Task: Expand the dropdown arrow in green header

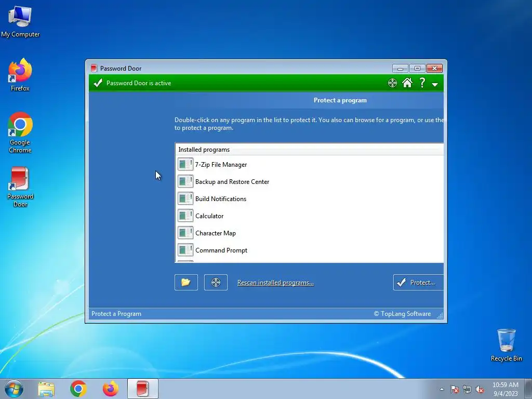Action: pyautogui.click(x=435, y=85)
